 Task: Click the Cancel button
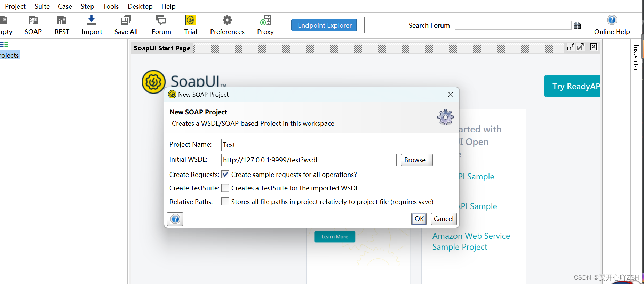444,219
